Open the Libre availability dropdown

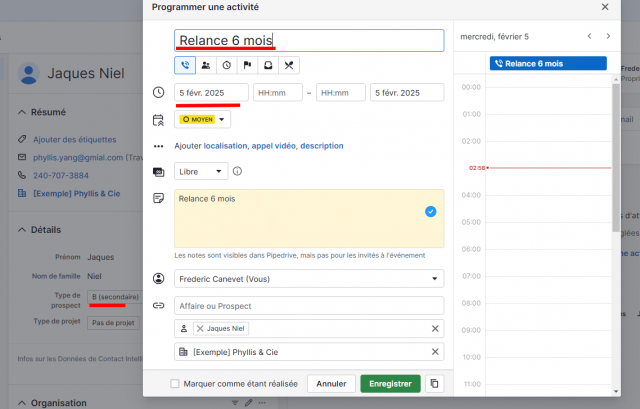tap(201, 171)
